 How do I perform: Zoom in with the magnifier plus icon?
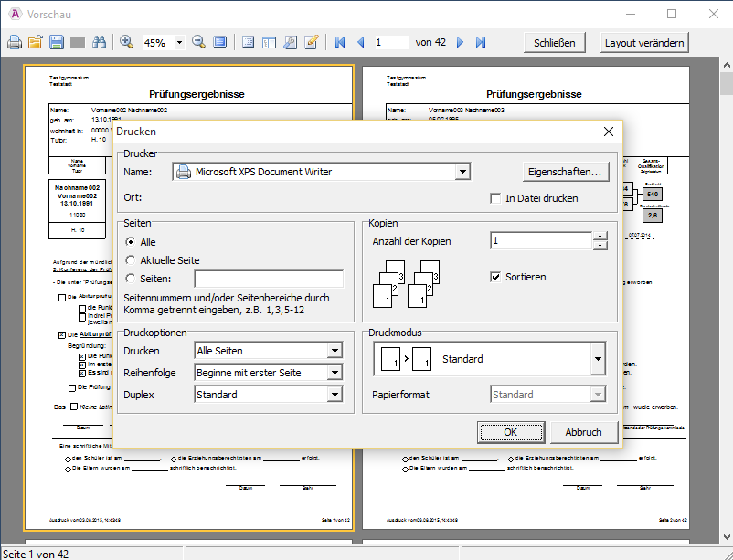point(126,43)
